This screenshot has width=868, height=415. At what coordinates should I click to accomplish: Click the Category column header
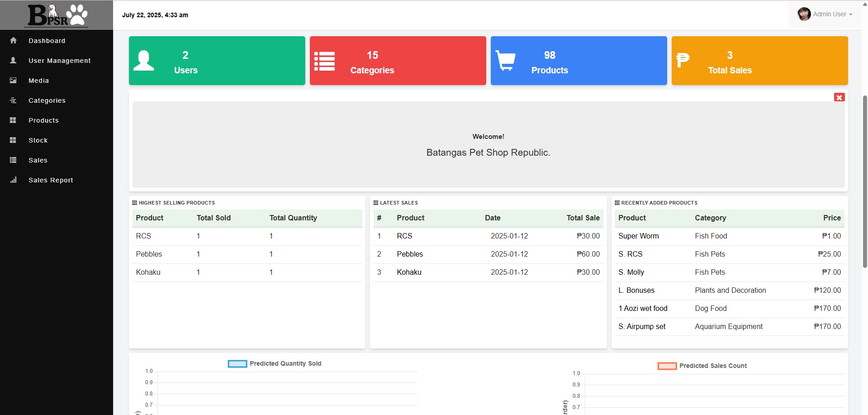[710, 218]
